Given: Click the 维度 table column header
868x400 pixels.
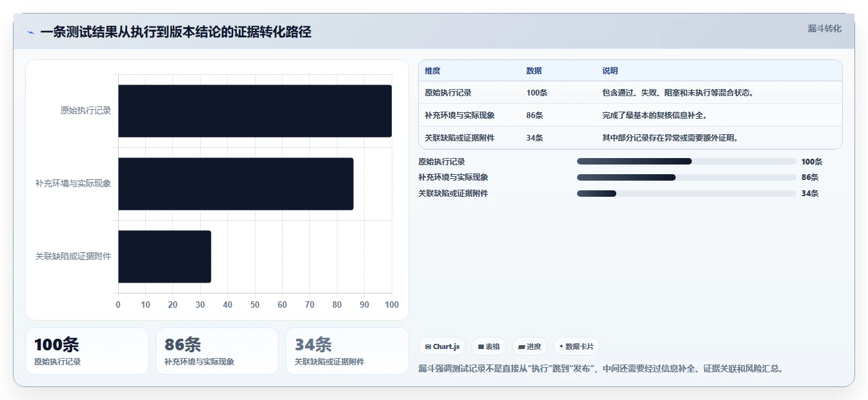Looking at the screenshot, I should (433, 71).
